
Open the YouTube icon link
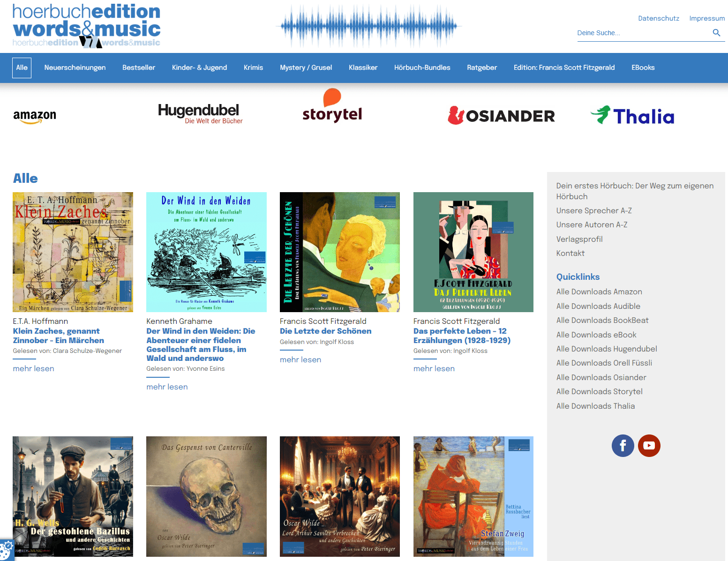click(x=649, y=446)
